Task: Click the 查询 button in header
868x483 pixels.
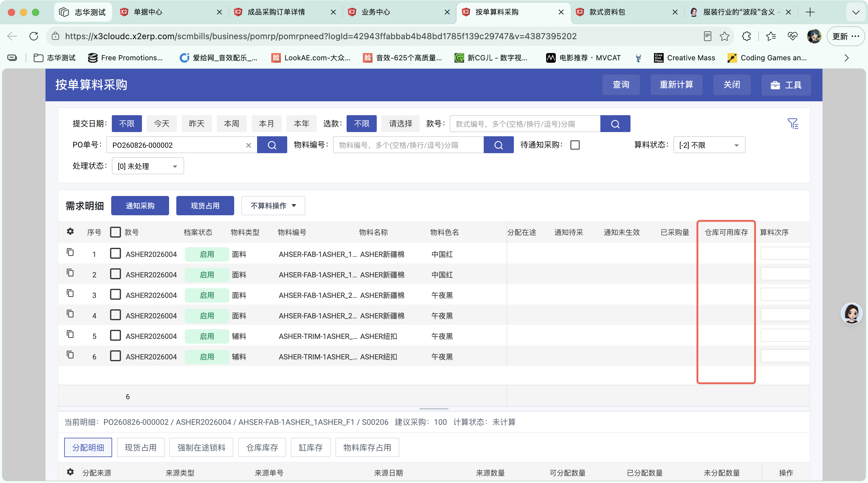Action: 621,85
